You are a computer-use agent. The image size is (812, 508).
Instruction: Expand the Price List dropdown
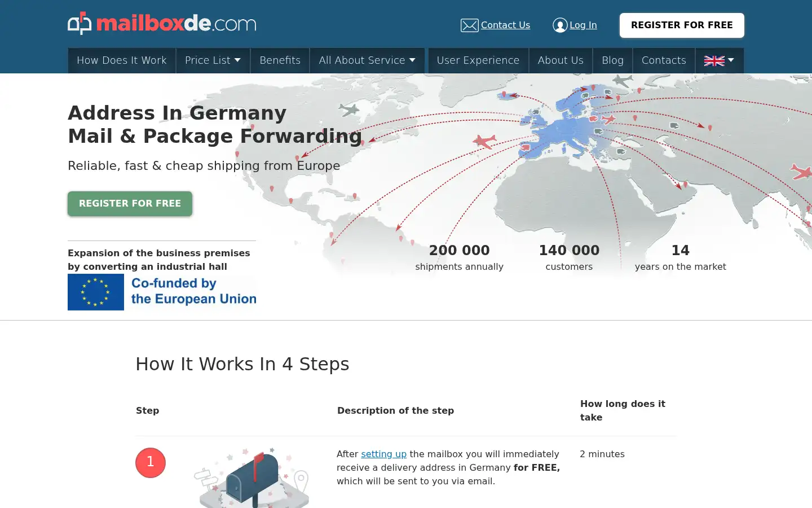213,60
